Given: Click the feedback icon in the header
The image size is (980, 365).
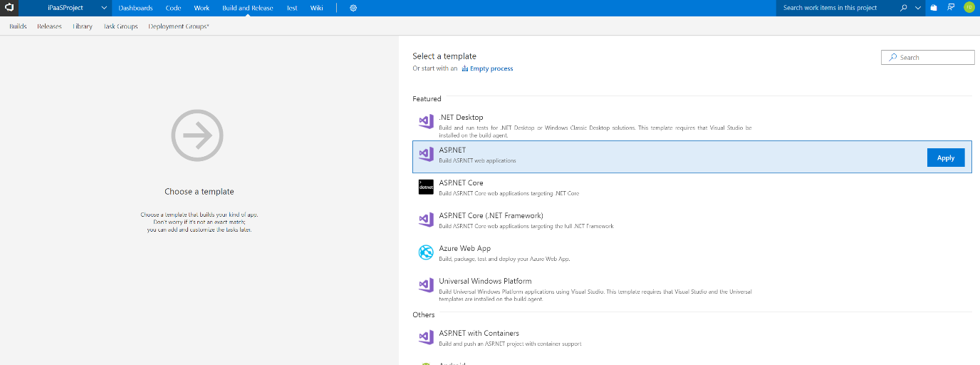Looking at the screenshot, I should pos(951,8).
